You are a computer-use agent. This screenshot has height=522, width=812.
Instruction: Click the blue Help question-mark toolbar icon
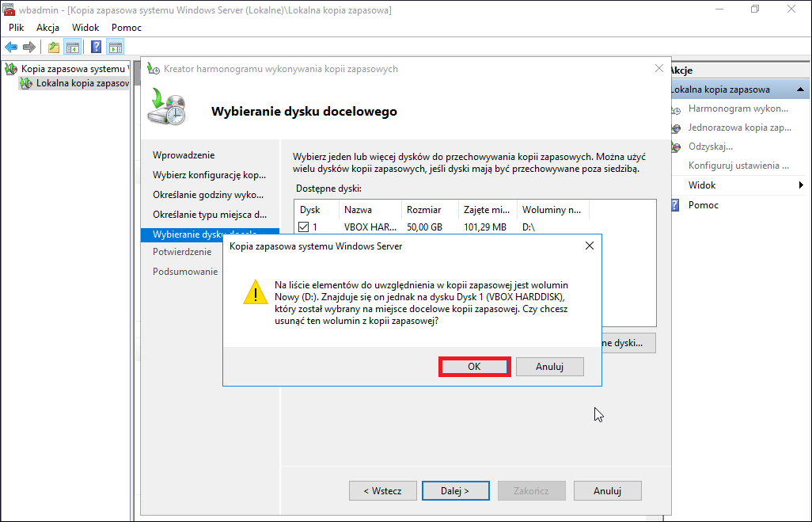pyautogui.click(x=96, y=48)
